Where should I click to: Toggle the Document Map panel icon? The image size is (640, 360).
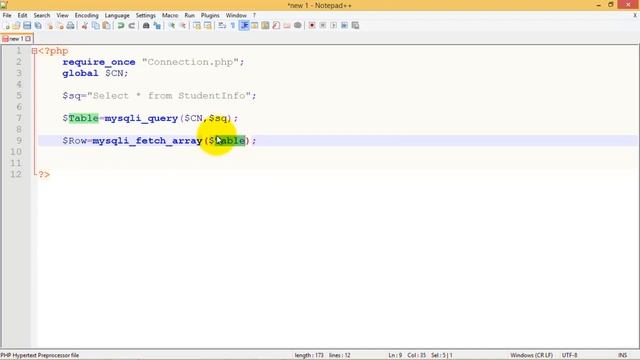pos(265,26)
